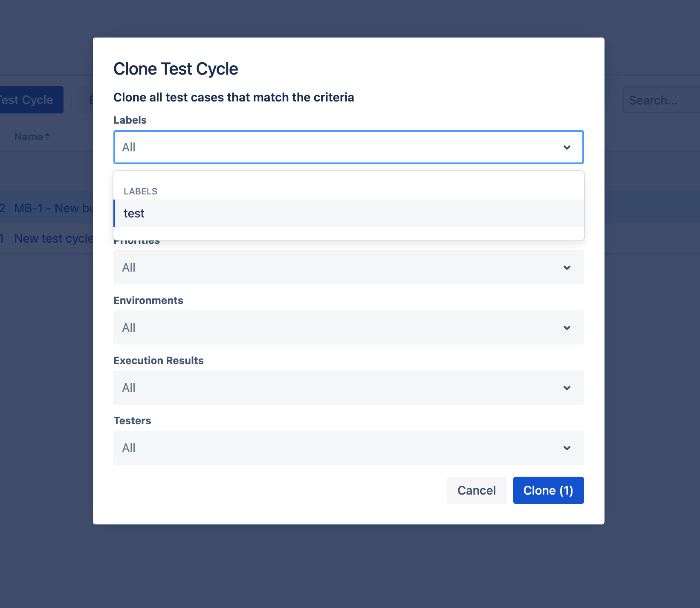Click the Testers field label
Image resolution: width=700 pixels, height=608 pixels.
coord(132,421)
